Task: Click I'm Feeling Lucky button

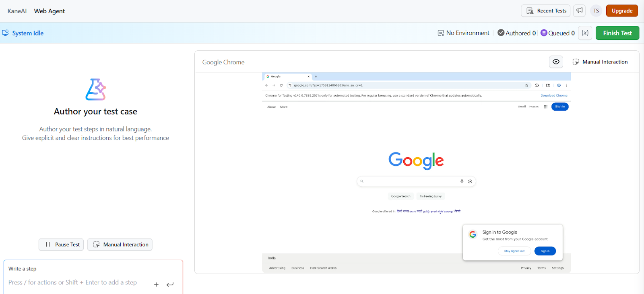Action: click(431, 196)
